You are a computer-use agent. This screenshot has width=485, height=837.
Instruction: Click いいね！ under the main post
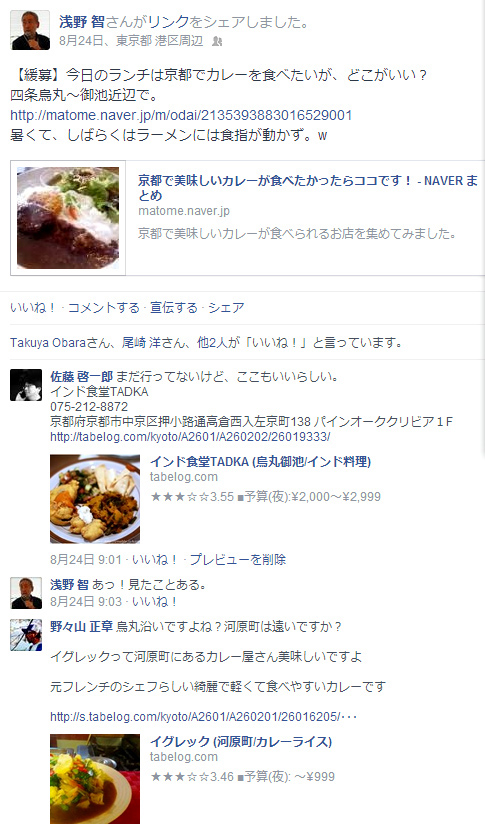point(33,308)
